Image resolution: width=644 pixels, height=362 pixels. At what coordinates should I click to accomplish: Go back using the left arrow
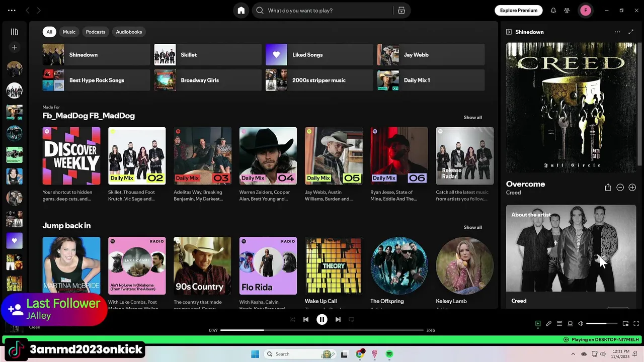(x=28, y=11)
